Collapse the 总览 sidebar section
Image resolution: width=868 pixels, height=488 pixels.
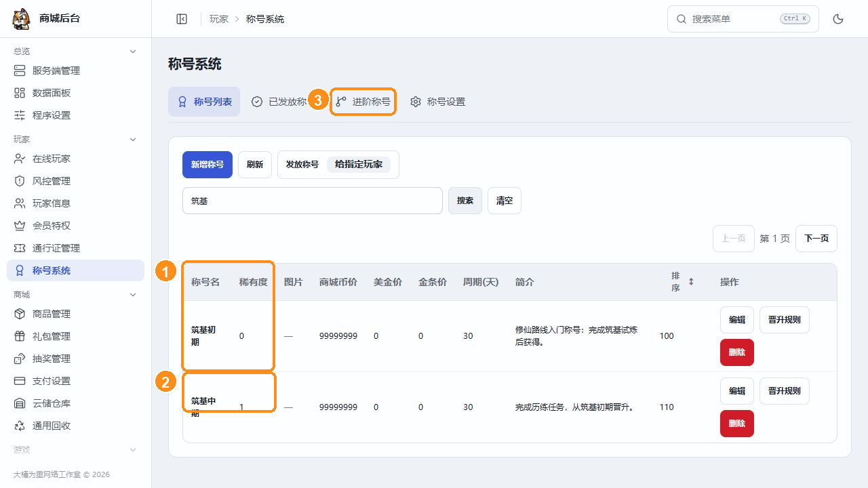point(133,52)
